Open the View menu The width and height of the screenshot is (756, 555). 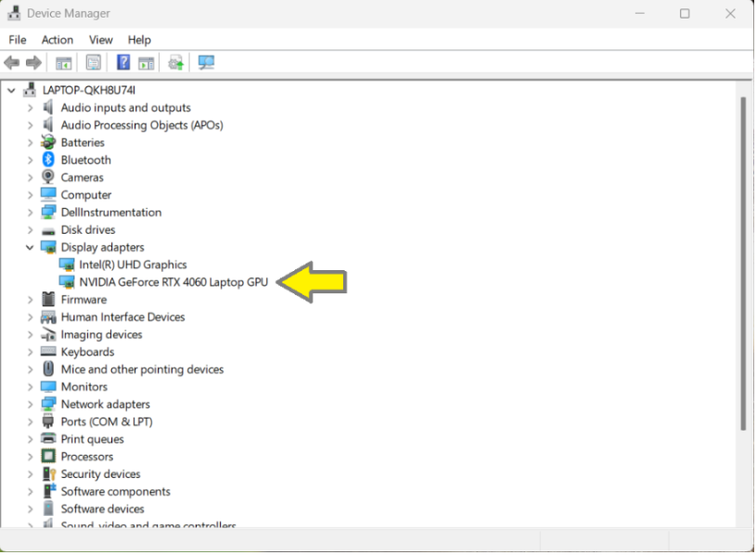100,40
